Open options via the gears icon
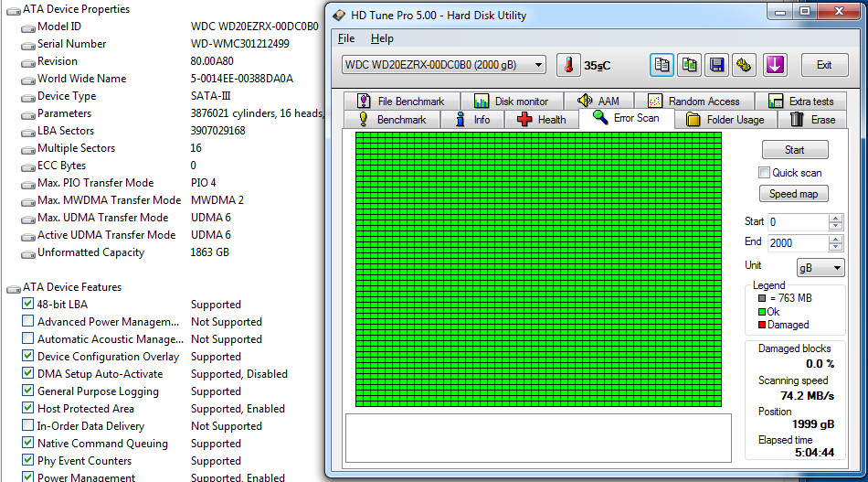 click(x=744, y=65)
